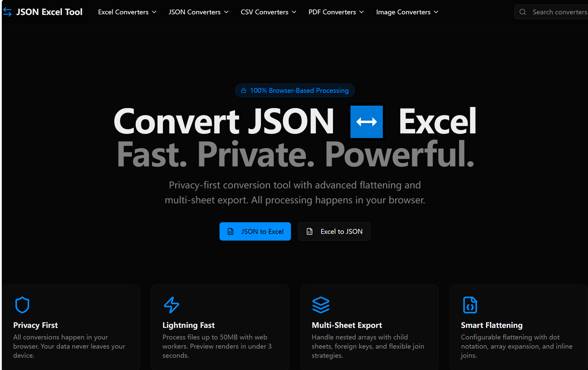Click the Excel to JSON button
The image size is (588, 370).
point(334,231)
